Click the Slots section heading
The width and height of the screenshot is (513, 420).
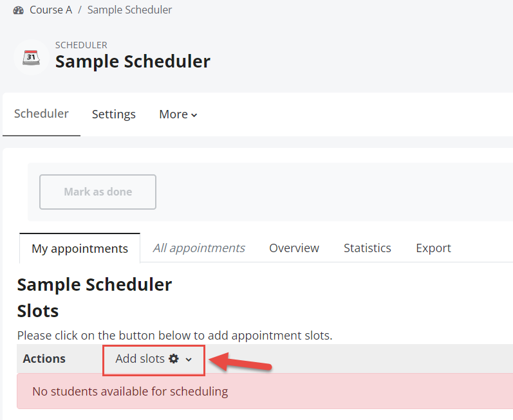tap(38, 311)
